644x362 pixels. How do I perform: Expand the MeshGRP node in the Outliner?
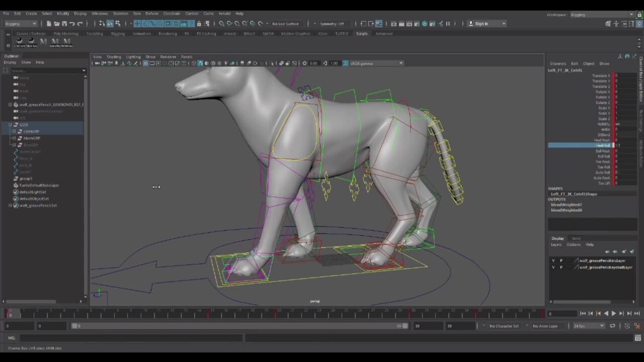coord(14,138)
